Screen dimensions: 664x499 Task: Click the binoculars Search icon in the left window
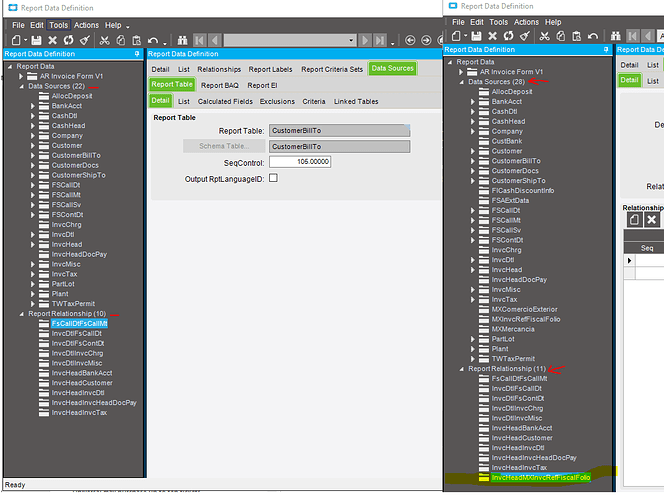click(x=183, y=40)
